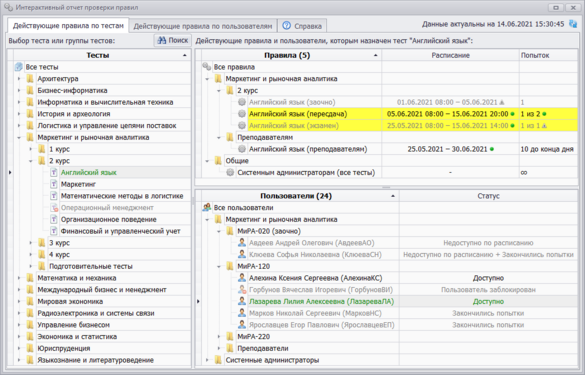The image size is (585, 375).
Task: Open the Действующие правила по тестам tab
Action: tap(68, 26)
